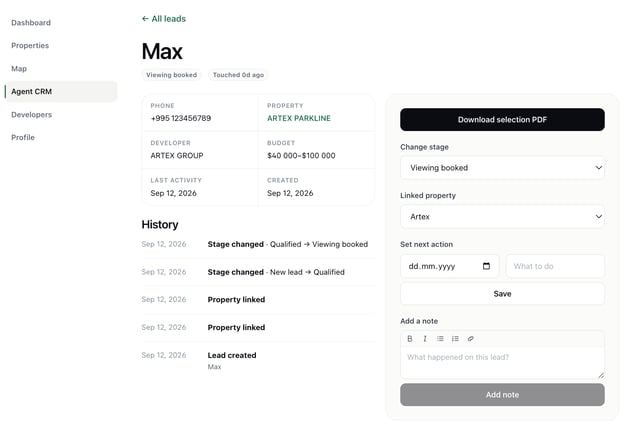Go to Properties section
Image resolution: width=629 pixels, height=430 pixels.
coord(30,46)
